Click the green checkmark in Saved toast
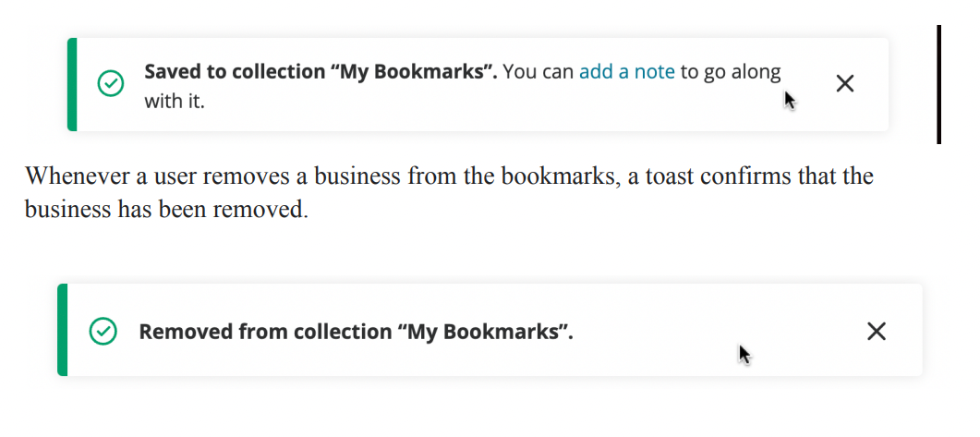Viewport: 980px width, 437px height. (111, 83)
